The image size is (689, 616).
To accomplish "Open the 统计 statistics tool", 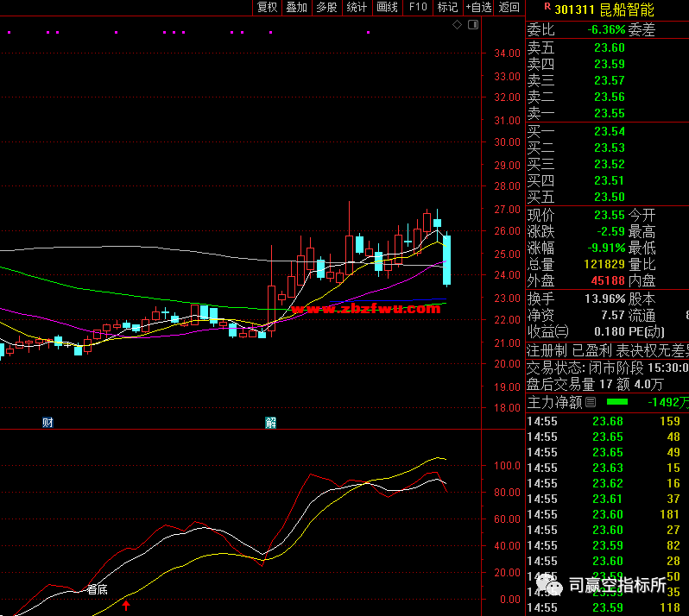I will 357,7.
